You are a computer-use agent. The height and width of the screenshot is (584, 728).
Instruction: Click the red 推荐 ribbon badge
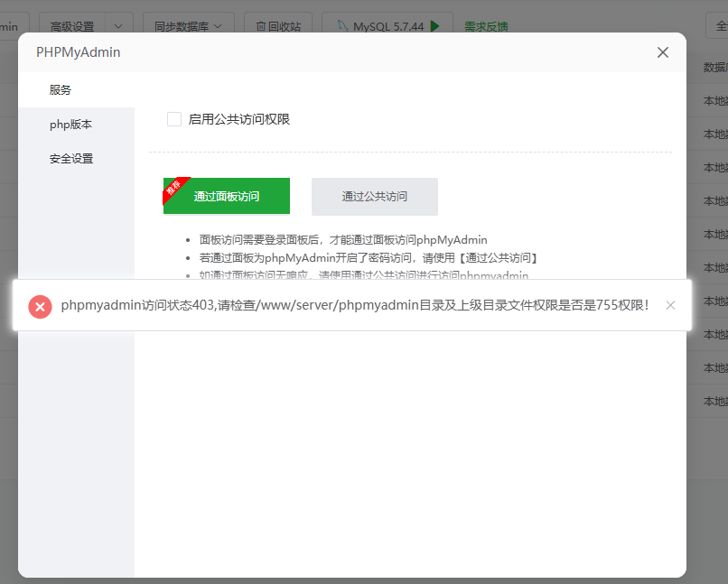tap(173, 188)
